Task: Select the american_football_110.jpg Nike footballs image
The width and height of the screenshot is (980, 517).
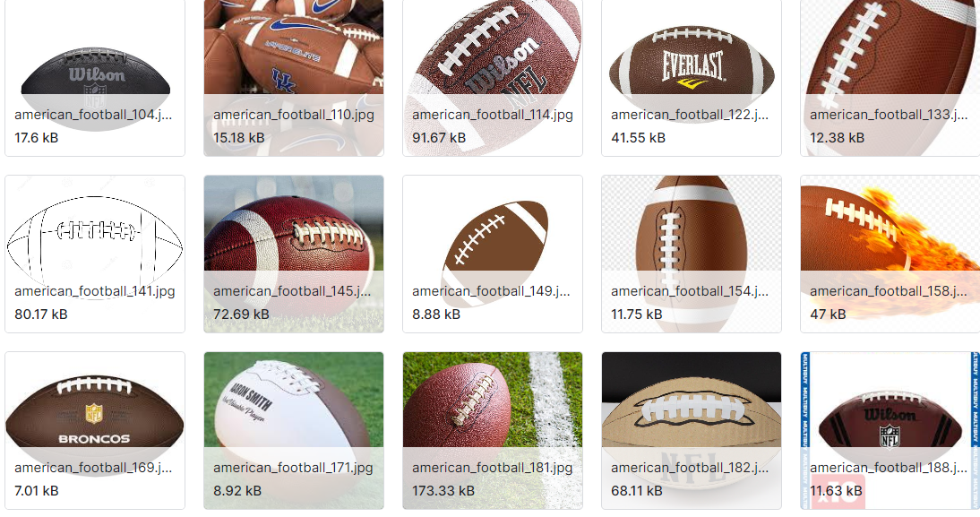Action: point(294,78)
